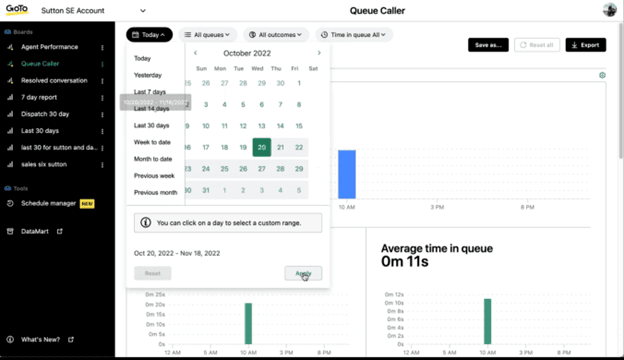
Task: Click the calendar Reset button
Action: pos(152,273)
